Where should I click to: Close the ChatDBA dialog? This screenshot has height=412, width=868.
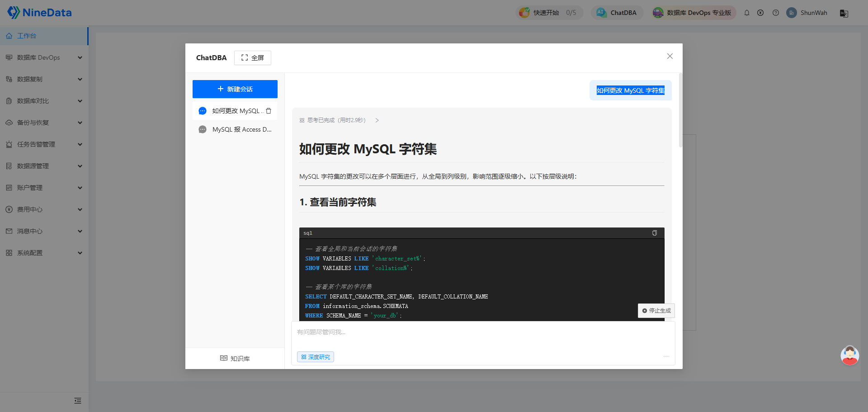coord(670,56)
